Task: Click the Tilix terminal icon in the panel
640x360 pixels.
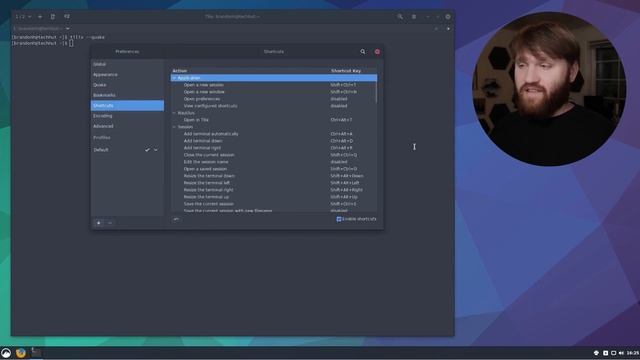Action: pos(36,353)
